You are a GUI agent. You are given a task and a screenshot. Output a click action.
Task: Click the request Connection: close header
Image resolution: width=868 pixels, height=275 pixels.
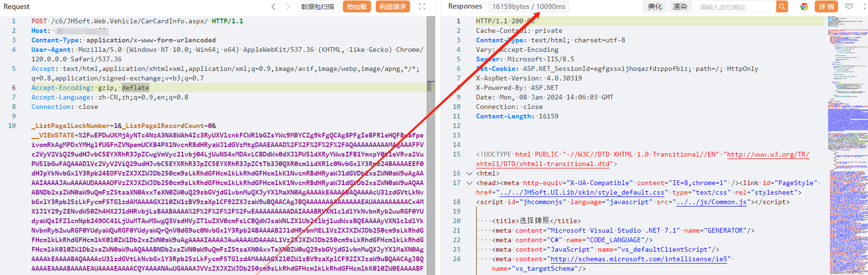tap(65, 107)
